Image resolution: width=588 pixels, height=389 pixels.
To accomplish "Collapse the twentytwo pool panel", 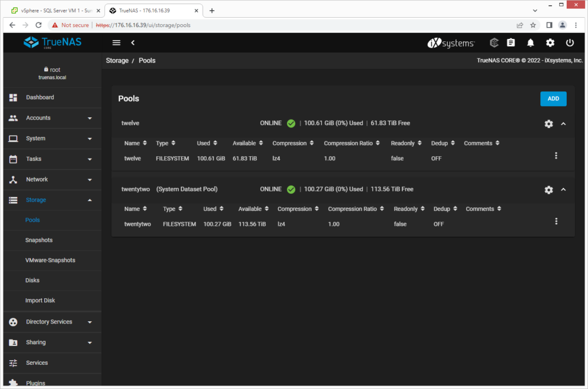I will tap(563, 190).
